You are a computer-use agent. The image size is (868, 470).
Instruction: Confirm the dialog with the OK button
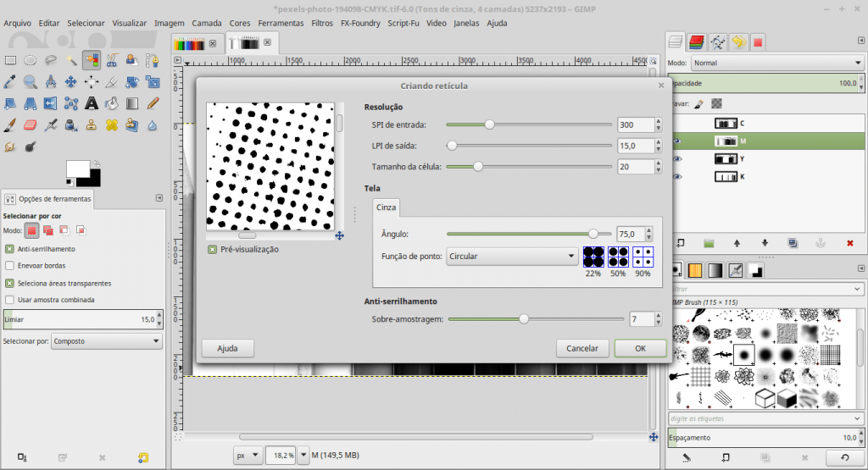click(x=641, y=348)
